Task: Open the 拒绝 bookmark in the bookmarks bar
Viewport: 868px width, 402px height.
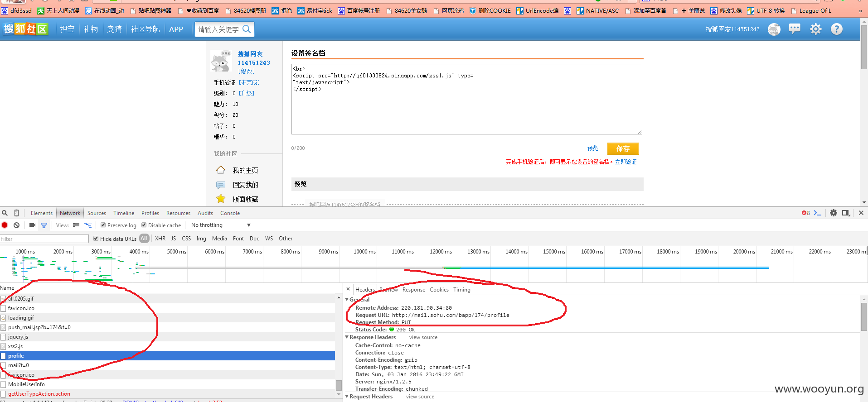Action: pyautogui.click(x=281, y=10)
